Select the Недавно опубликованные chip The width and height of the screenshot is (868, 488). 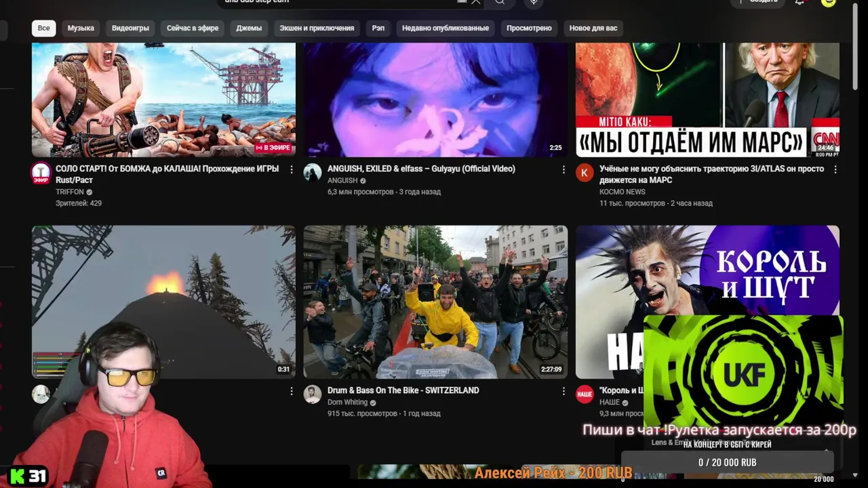(446, 28)
